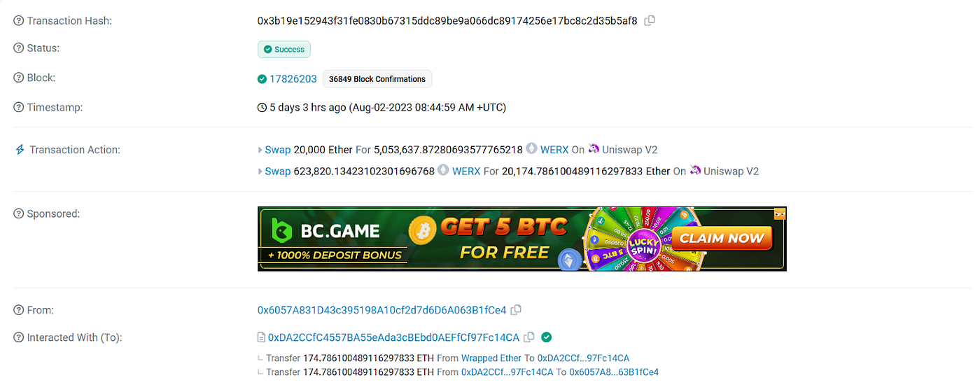Click the 36849 Block Confirmations badge
This screenshot has height=387, width=980.
click(x=377, y=79)
